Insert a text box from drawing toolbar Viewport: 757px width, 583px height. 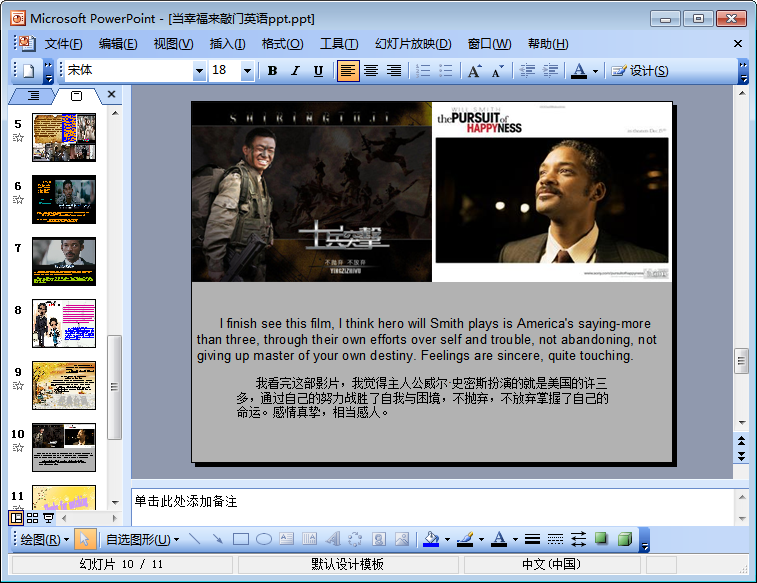click(287, 540)
